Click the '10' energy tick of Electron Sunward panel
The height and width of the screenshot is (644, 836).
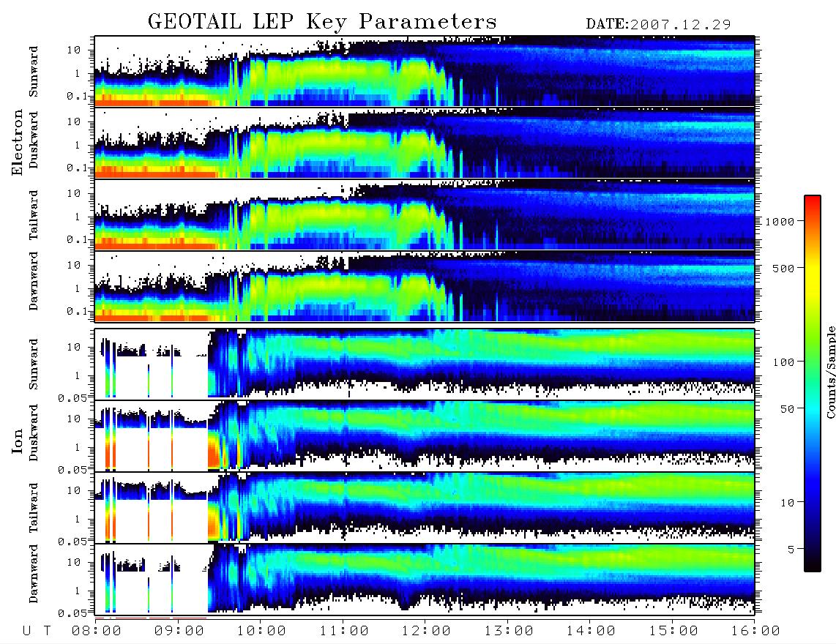click(74, 50)
